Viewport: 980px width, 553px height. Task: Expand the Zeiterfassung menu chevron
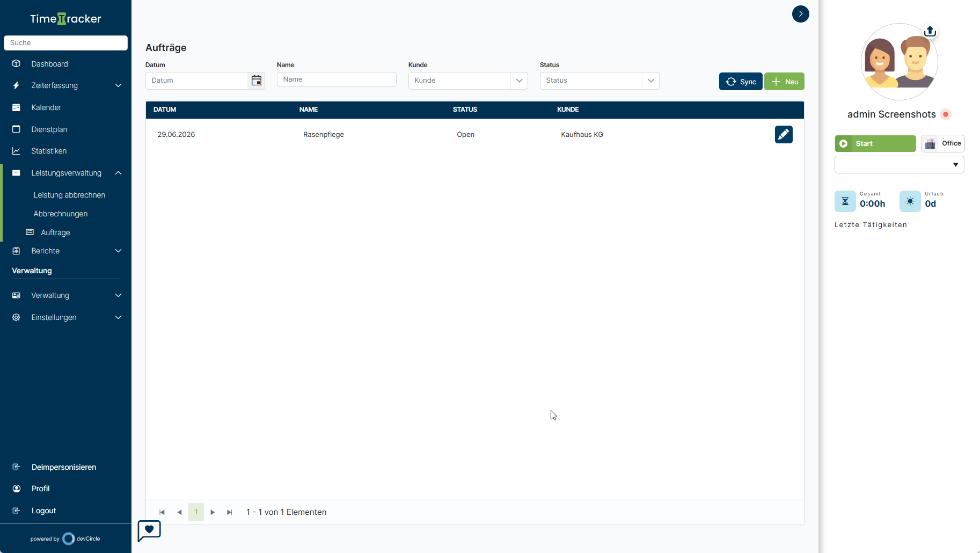119,85
